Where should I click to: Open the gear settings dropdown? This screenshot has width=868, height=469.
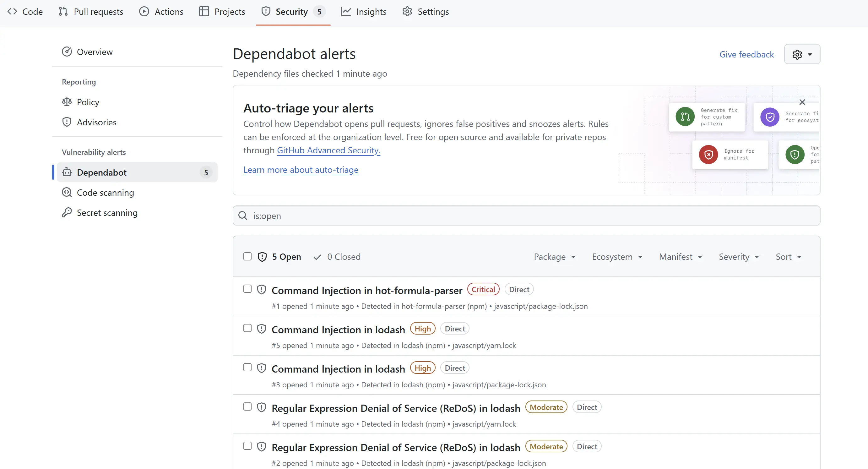[x=802, y=54]
